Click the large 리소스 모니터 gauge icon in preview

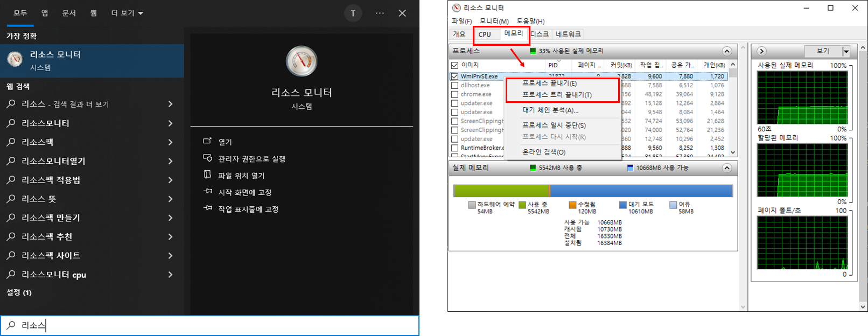[x=302, y=61]
